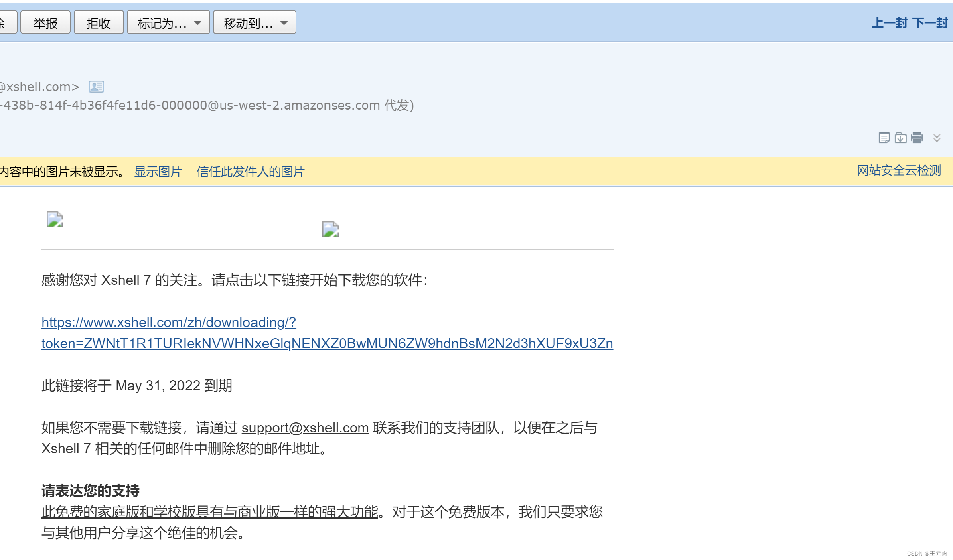Click the text 此链接将于 May 31, 2022 到期

137,386
